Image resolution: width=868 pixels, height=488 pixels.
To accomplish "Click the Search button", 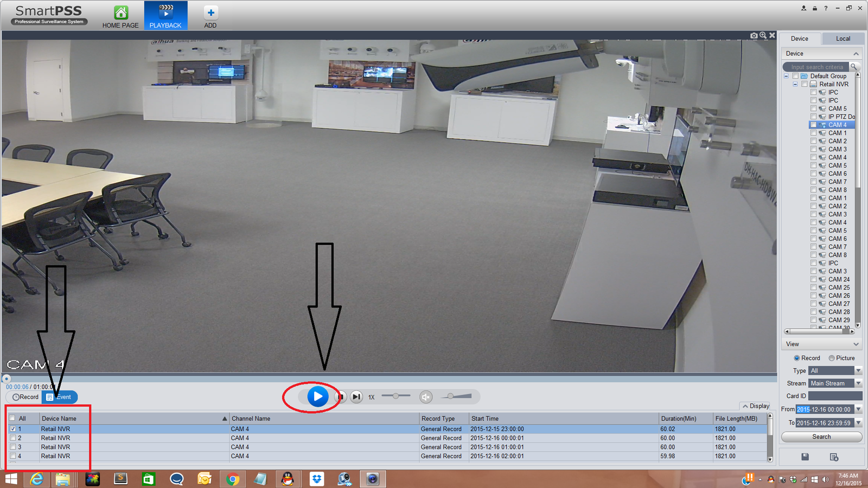I will tap(821, 436).
